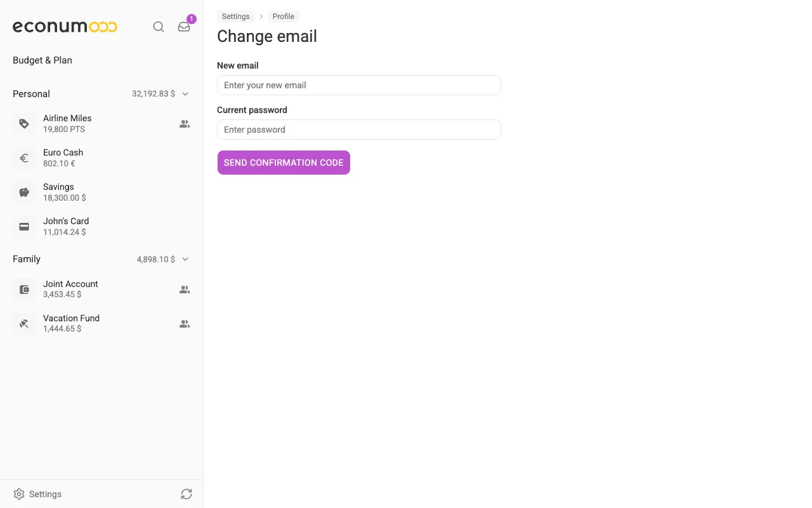Click the shared users icon for Airline Miles
This screenshot has width=812, height=508.
click(x=185, y=124)
